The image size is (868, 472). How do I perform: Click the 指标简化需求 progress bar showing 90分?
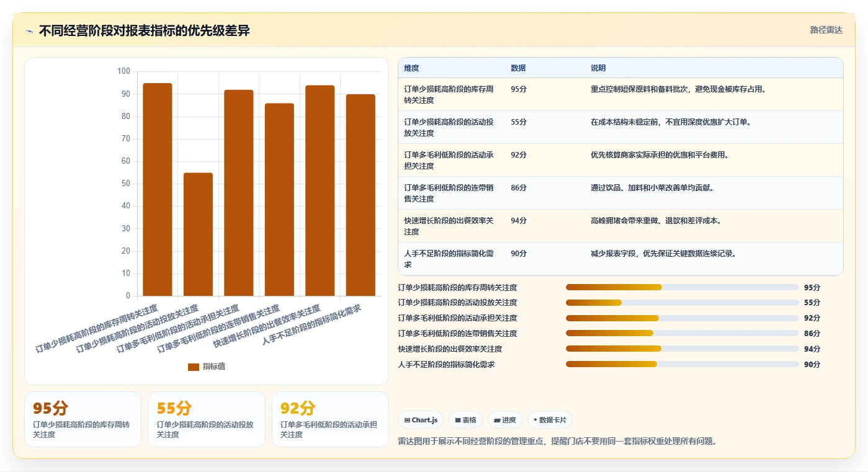tap(682, 365)
